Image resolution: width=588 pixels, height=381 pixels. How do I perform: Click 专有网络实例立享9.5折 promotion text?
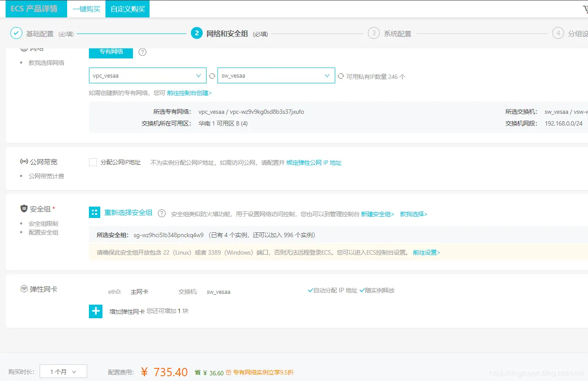[x=263, y=373]
